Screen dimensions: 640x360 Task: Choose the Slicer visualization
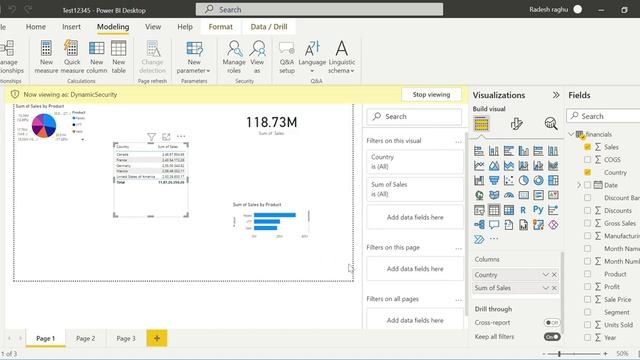tap(479, 210)
